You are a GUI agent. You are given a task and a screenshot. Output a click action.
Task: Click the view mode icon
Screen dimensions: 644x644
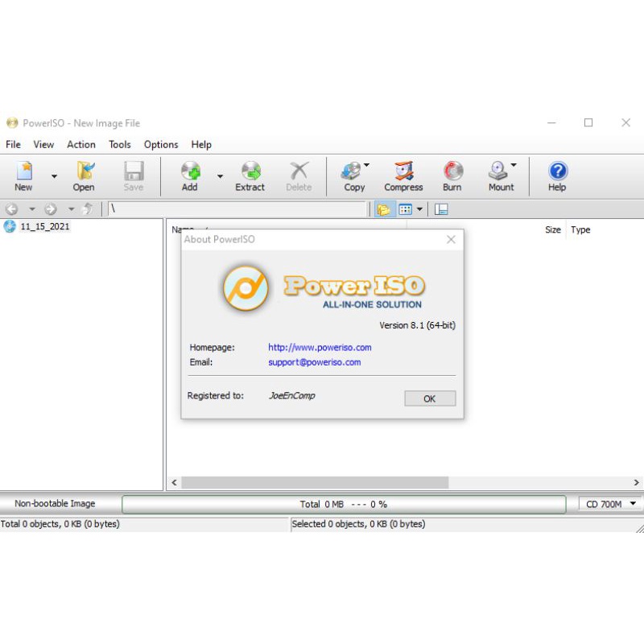[406, 209]
